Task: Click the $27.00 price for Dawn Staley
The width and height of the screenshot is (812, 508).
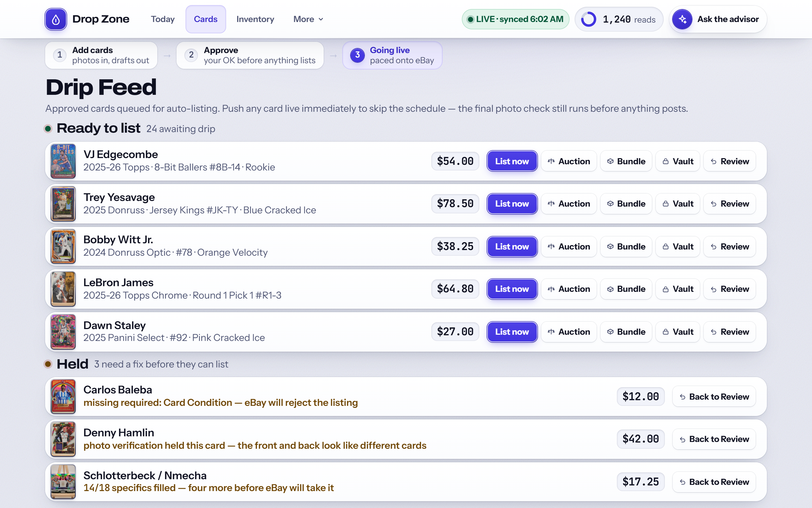Action: (455, 332)
